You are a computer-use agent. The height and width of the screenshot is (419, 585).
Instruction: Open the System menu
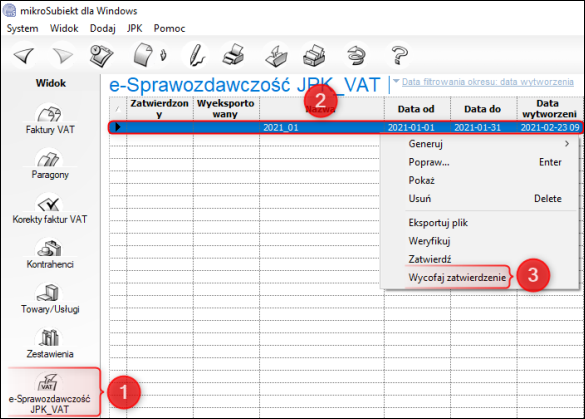pos(22,28)
